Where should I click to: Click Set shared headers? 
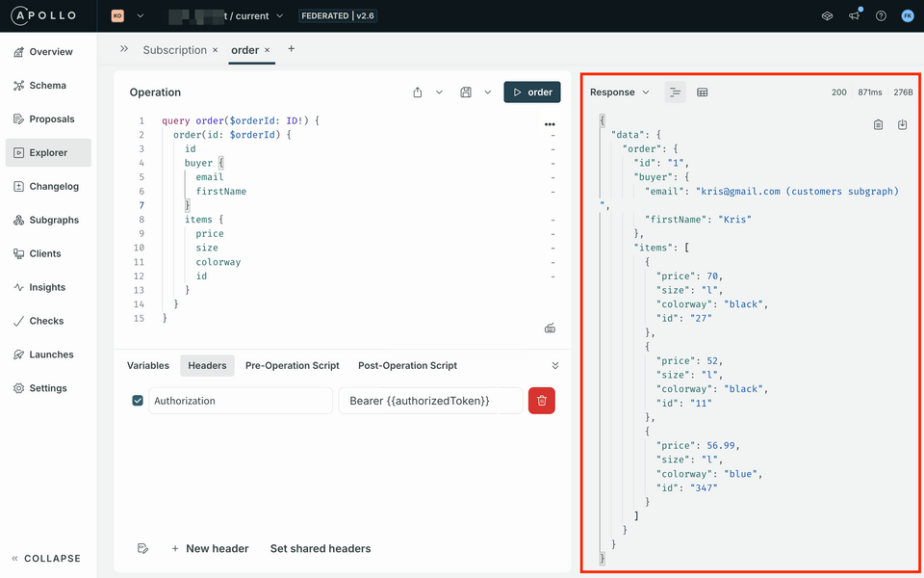coord(321,548)
